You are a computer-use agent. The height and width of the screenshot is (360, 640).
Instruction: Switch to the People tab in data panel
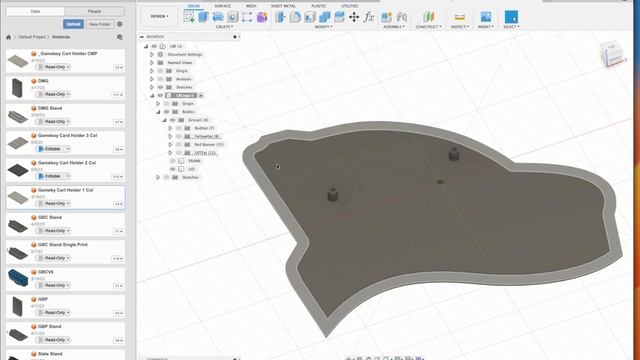[x=95, y=11]
